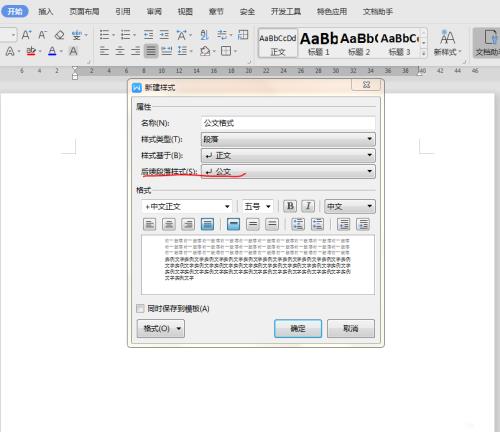The image size is (500, 432).
Task: Click the increase indent icon in ribbon
Action: 164,35
